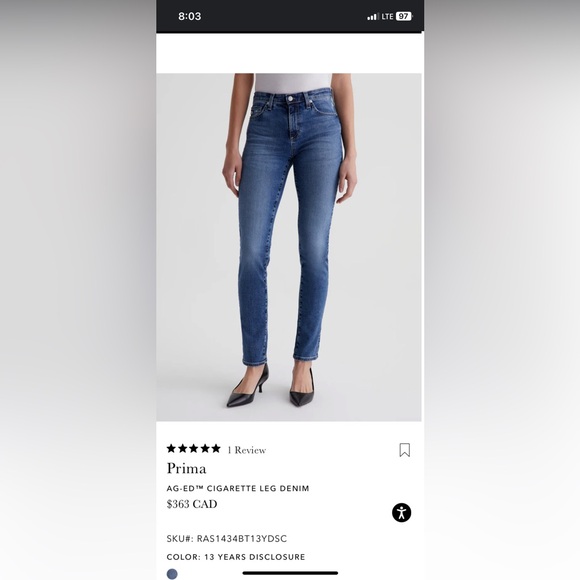
Task: Tap the $363 CAD price text
Action: click(x=192, y=504)
